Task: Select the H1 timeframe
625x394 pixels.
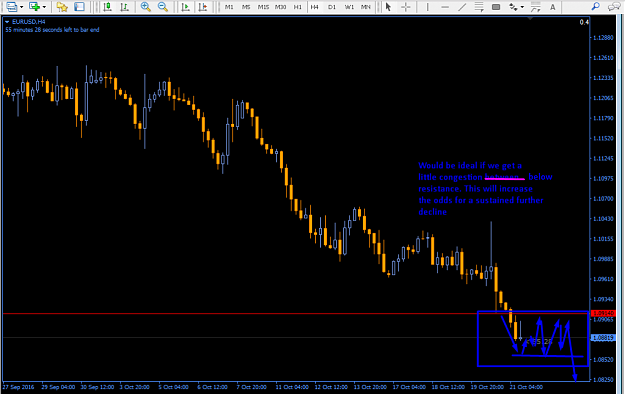Action: (x=297, y=7)
